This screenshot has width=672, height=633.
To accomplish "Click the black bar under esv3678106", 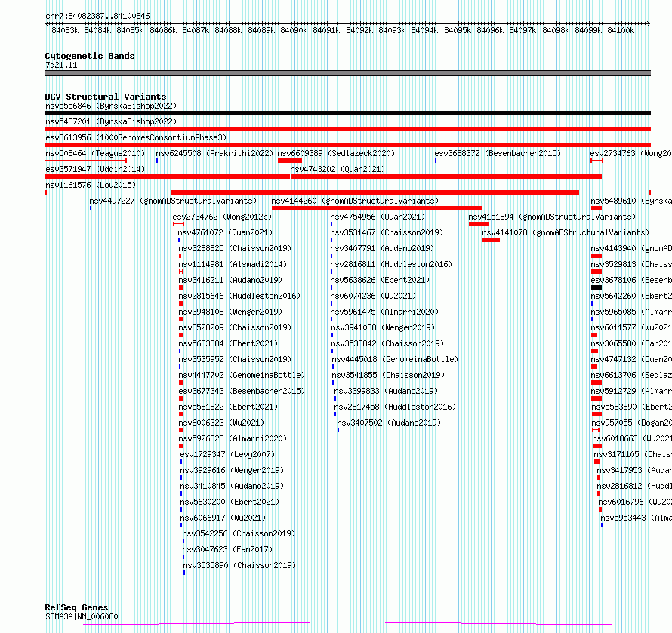I will tap(596, 287).
